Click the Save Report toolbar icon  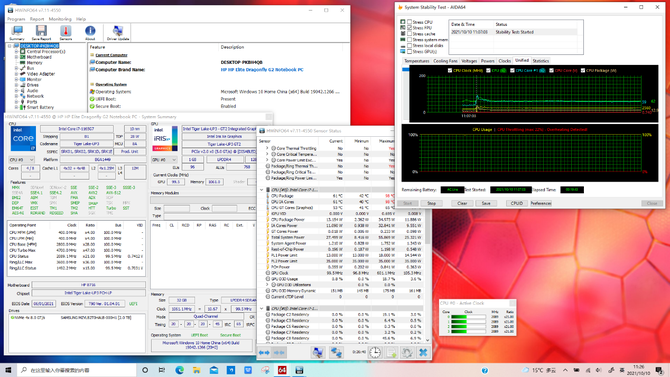(41, 33)
